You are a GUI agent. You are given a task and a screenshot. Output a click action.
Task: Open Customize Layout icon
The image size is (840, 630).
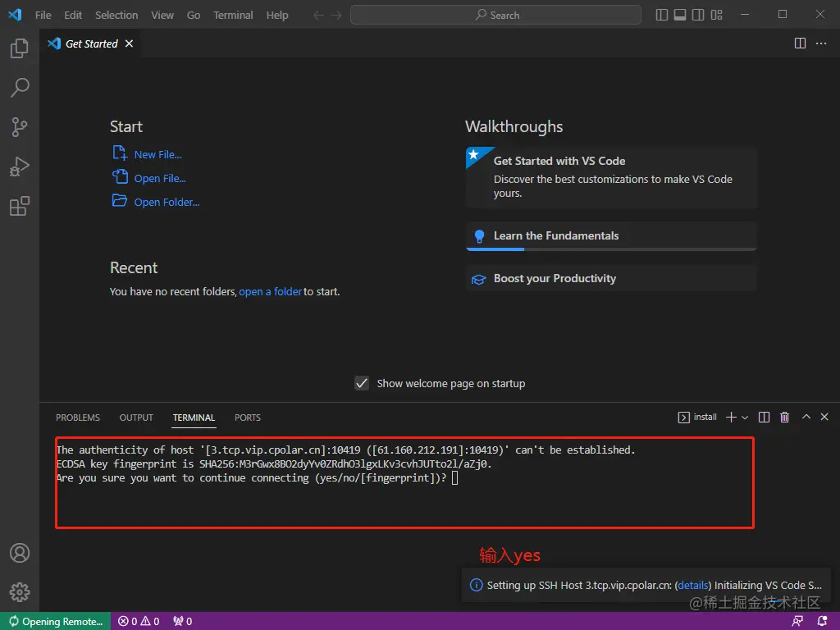coord(716,15)
